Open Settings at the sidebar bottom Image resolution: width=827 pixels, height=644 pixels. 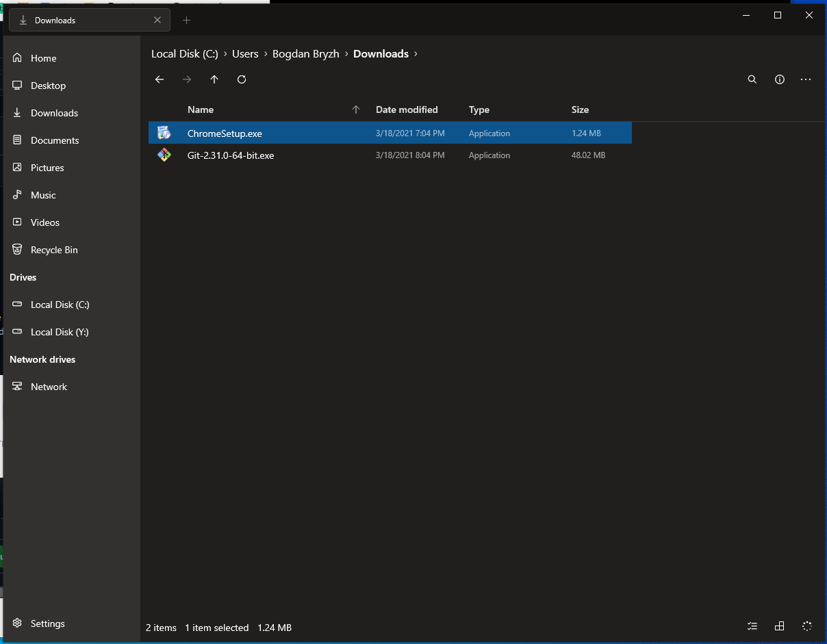click(72, 623)
